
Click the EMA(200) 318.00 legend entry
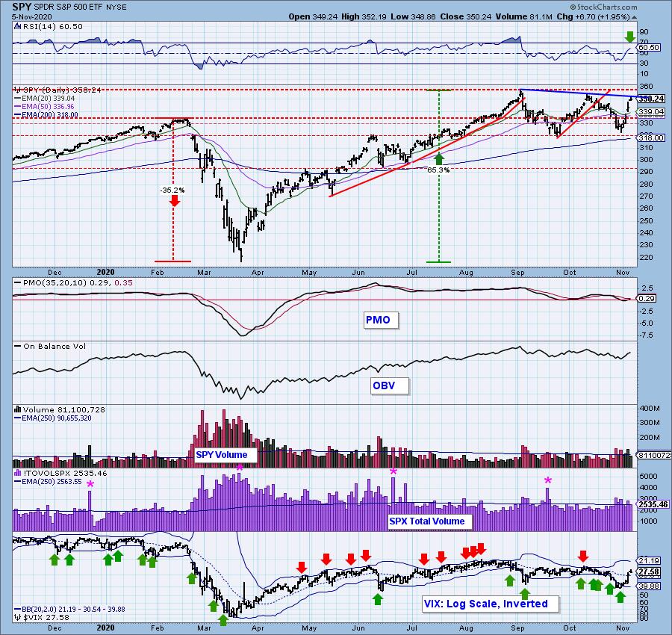point(46,114)
